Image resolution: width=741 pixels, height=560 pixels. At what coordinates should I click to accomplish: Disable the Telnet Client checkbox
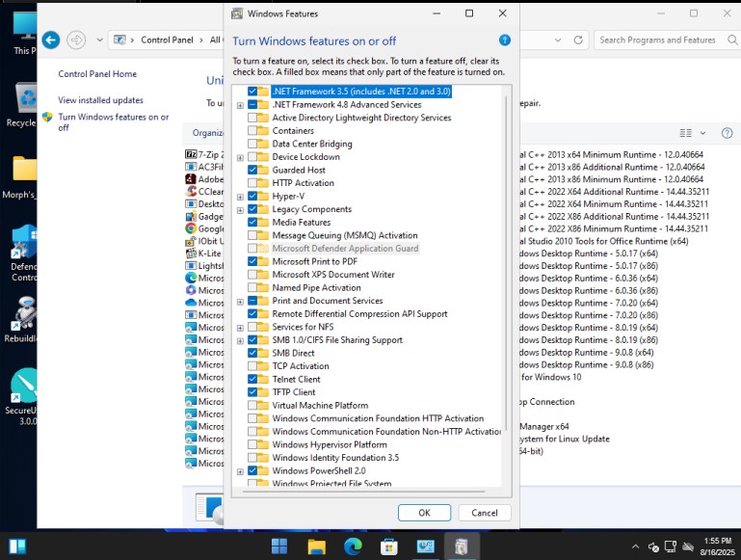(x=252, y=379)
